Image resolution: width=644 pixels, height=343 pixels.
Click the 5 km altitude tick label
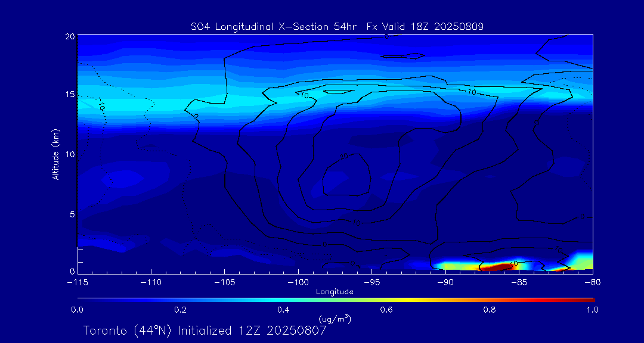pyautogui.click(x=71, y=214)
